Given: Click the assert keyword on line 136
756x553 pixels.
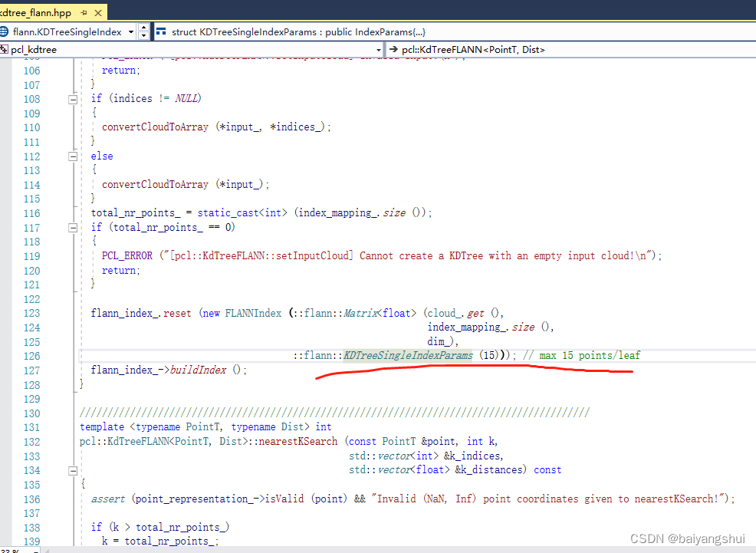Looking at the screenshot, I should point(107,499).
